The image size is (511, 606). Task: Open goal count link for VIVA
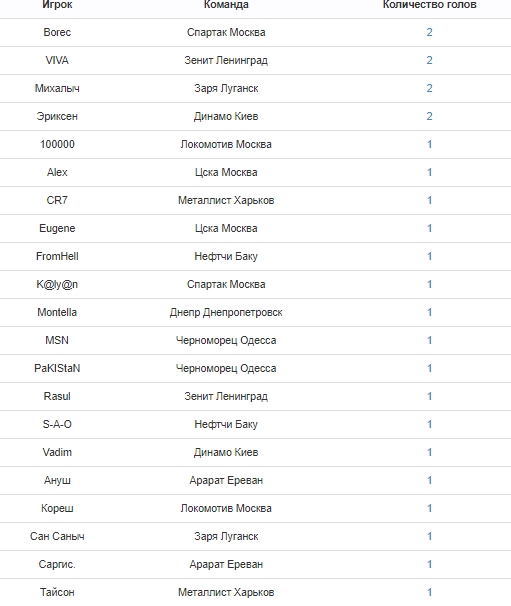429,60
